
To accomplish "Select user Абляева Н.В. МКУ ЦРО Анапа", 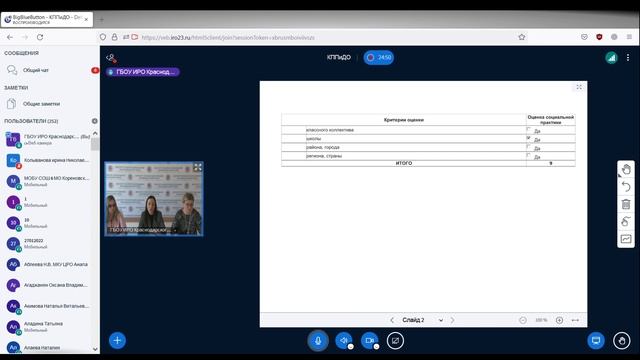I will click(x=47, y=264).
